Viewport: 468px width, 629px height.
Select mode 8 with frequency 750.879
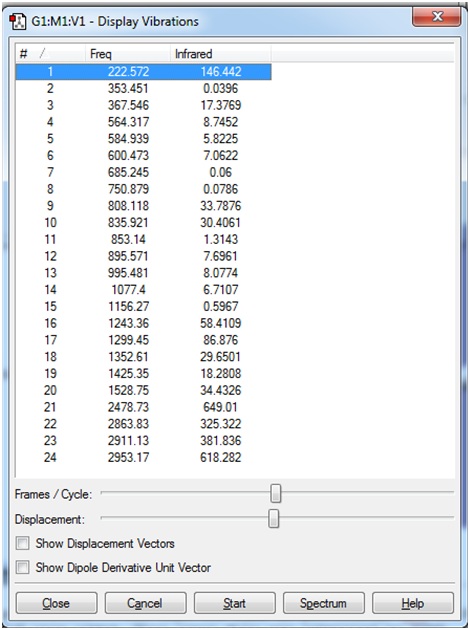click(x=144, y=189)
